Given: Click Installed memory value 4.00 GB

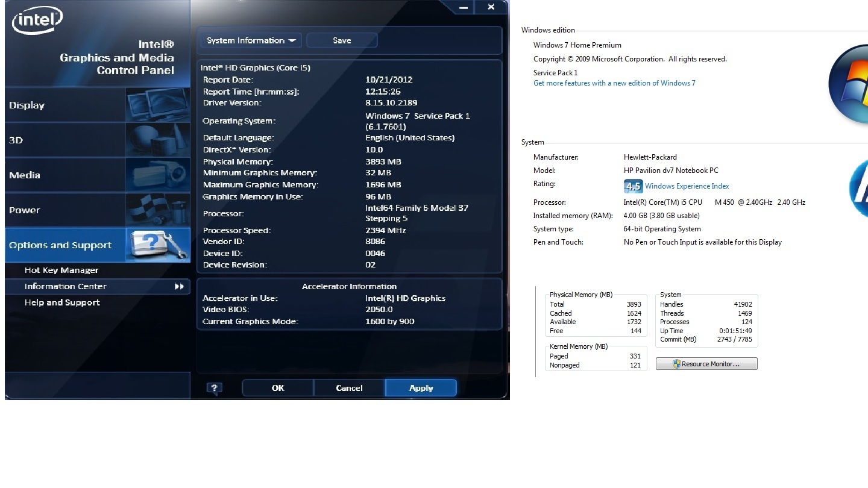Looking at the screenshot, I should click(x=661, y=216).
